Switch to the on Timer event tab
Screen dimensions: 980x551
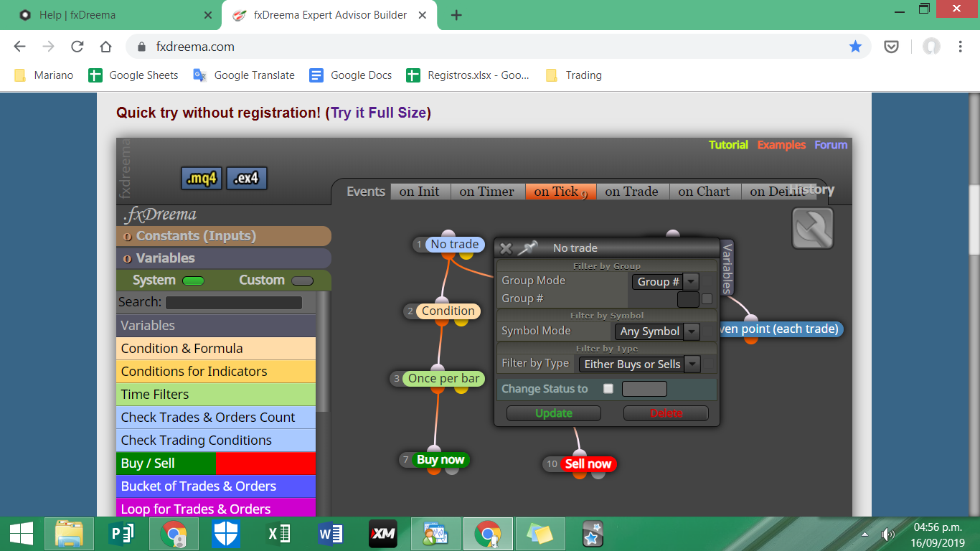coord(487,192)
